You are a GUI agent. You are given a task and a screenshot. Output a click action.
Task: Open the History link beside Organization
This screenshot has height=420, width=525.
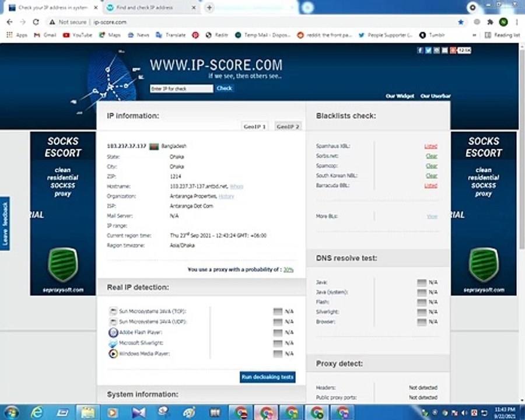coord(226,196)
